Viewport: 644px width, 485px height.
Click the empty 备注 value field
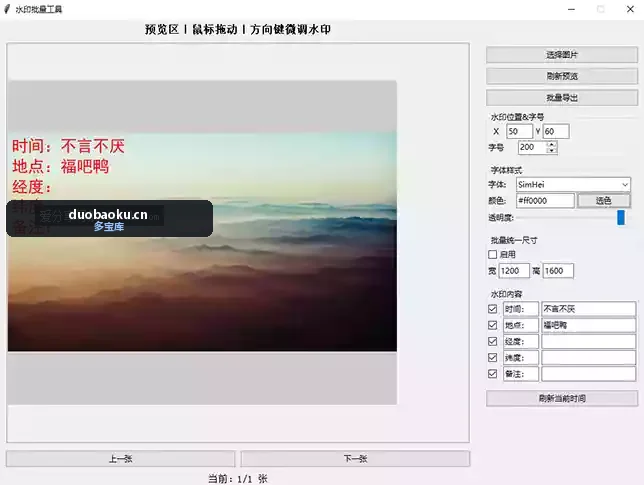tap(589, 374)
